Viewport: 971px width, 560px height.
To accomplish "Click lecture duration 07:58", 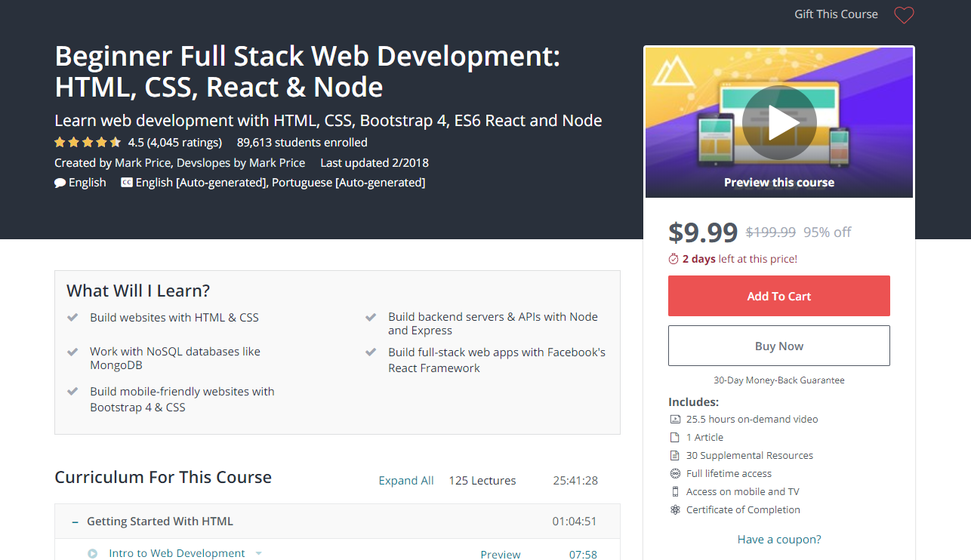I will click(x=583, y=554).
